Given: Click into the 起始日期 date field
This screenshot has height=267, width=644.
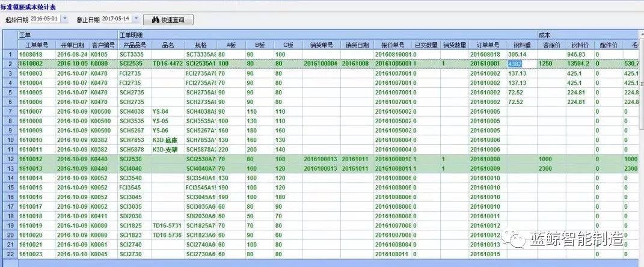Looking at the screenshot, I should [44, 19].
